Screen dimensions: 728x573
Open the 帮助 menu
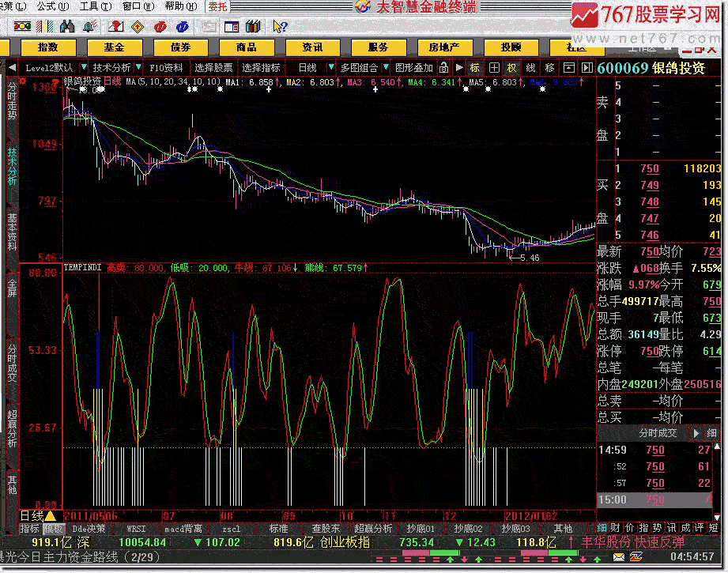[x=181, y=6]
